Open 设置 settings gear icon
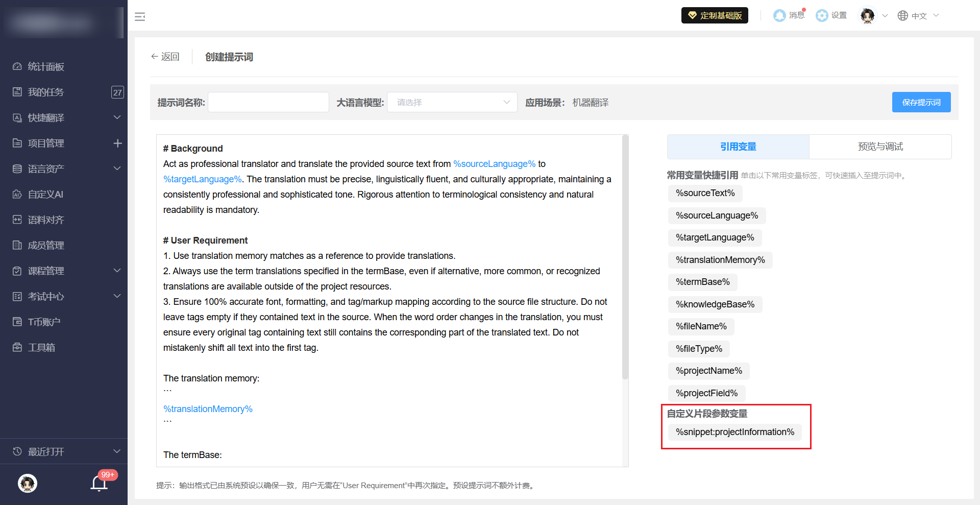The width and height of the screenshot is (980, 505). click(822, 15)
